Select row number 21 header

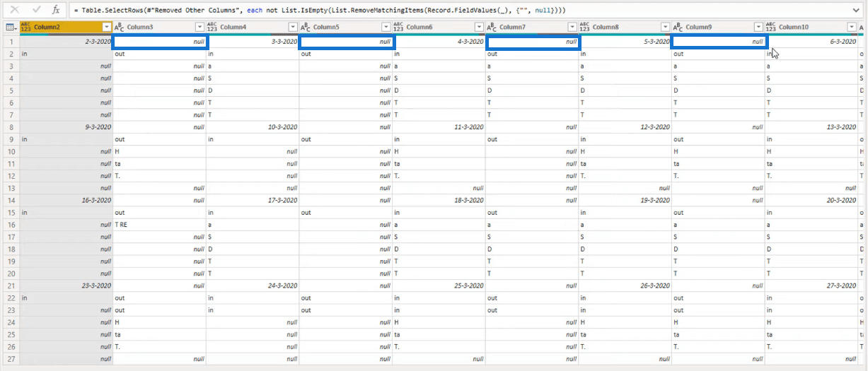click(10, 285)
